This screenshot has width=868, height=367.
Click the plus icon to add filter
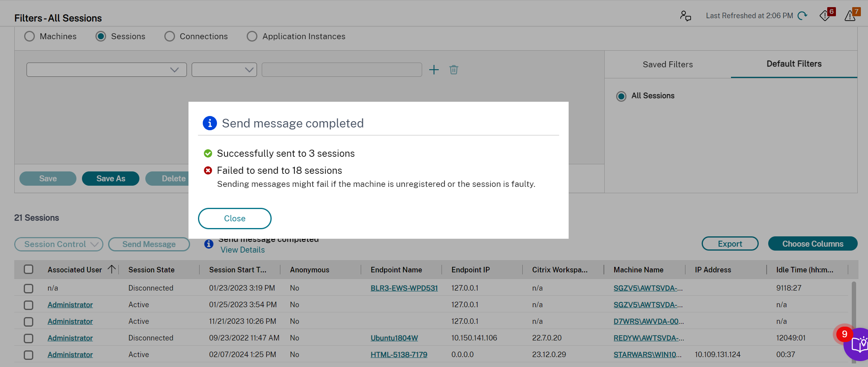coord(434,70)
